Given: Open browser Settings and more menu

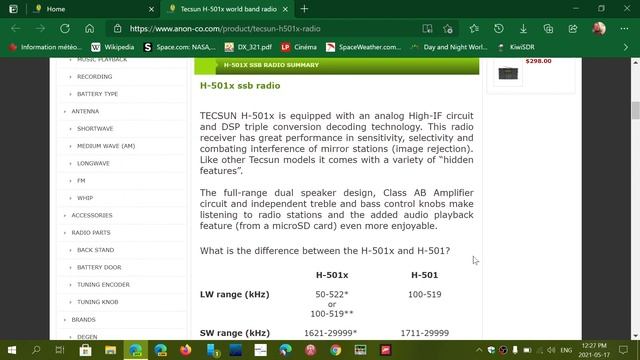Looking at the screenshot, I should [x=624, y=29].
